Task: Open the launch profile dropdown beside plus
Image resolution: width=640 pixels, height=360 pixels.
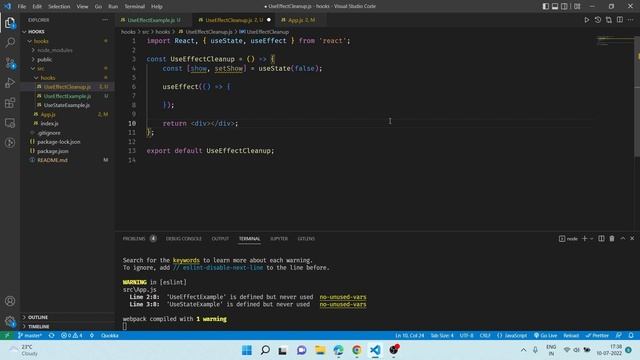Action: 591,239
